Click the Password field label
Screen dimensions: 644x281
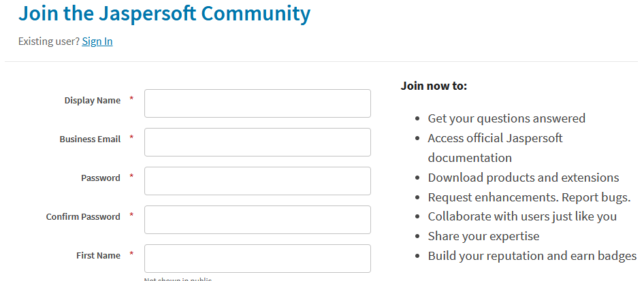pyautogui.click(x=101, y=178)
